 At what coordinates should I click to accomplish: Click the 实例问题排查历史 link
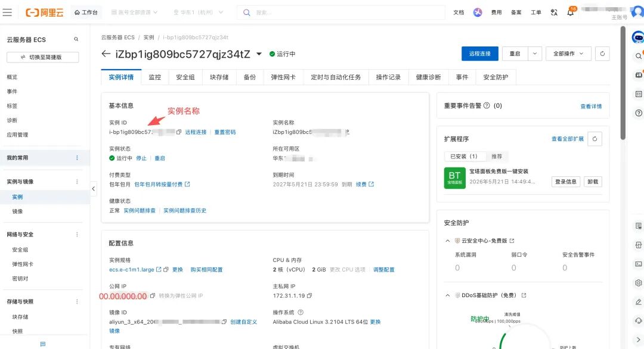coord(185,211)
